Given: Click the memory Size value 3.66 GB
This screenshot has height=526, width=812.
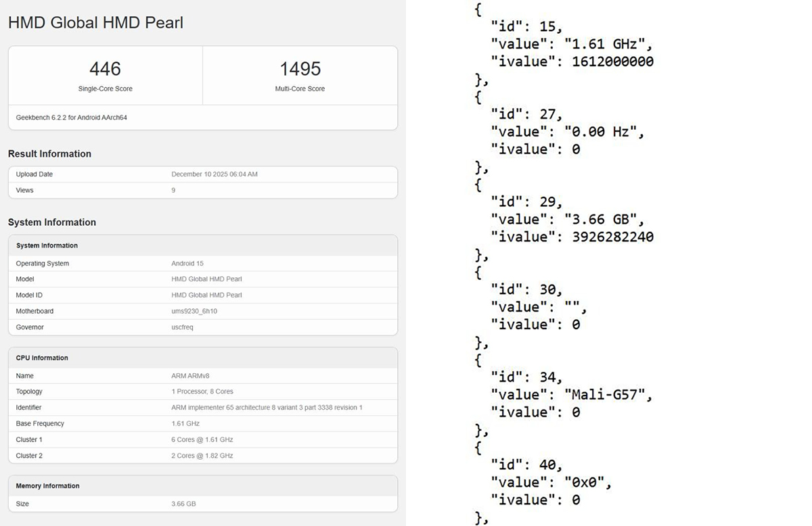Looking at the screenshot, I should 184,504.
